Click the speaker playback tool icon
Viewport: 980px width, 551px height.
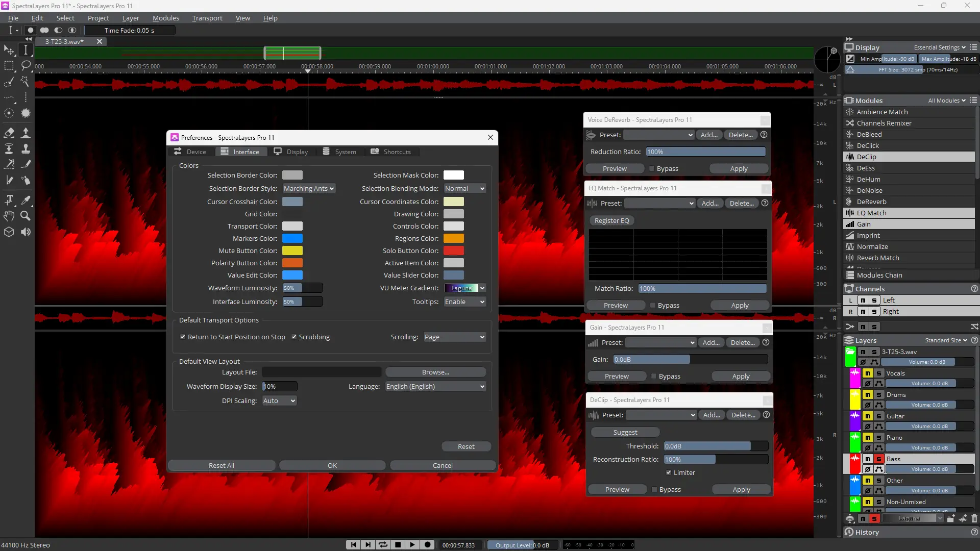coord(26,232)
